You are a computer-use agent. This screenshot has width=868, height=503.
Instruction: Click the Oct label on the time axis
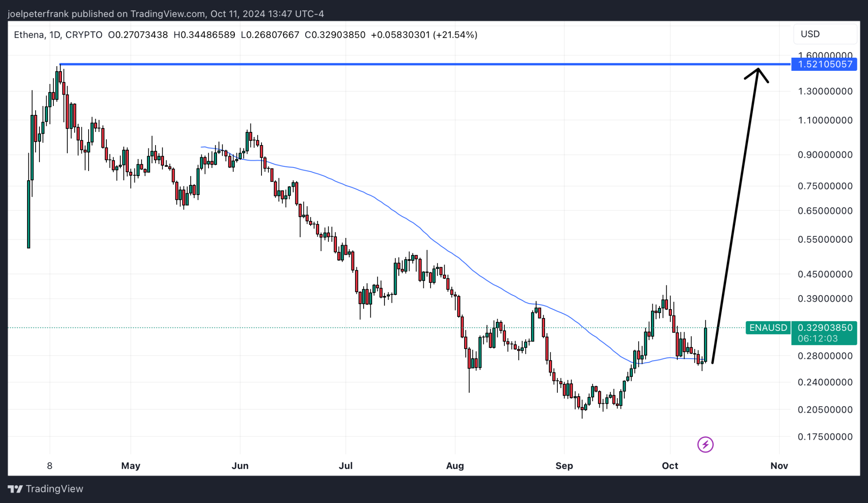pos(670,466)
